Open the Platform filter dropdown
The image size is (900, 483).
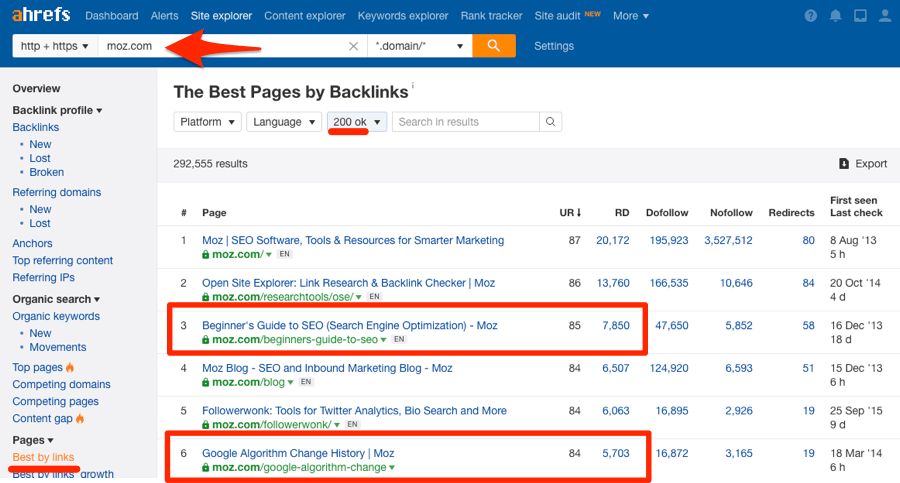point(207,122)
